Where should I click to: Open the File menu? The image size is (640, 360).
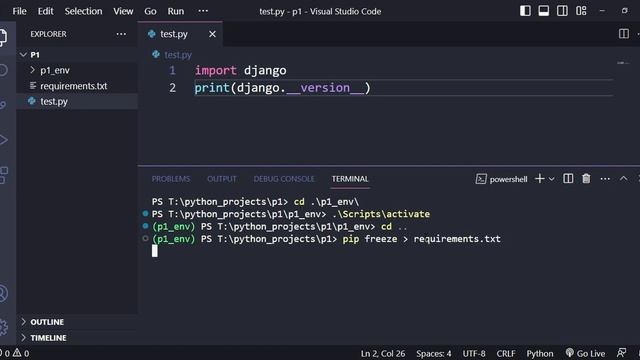[19, 11]
